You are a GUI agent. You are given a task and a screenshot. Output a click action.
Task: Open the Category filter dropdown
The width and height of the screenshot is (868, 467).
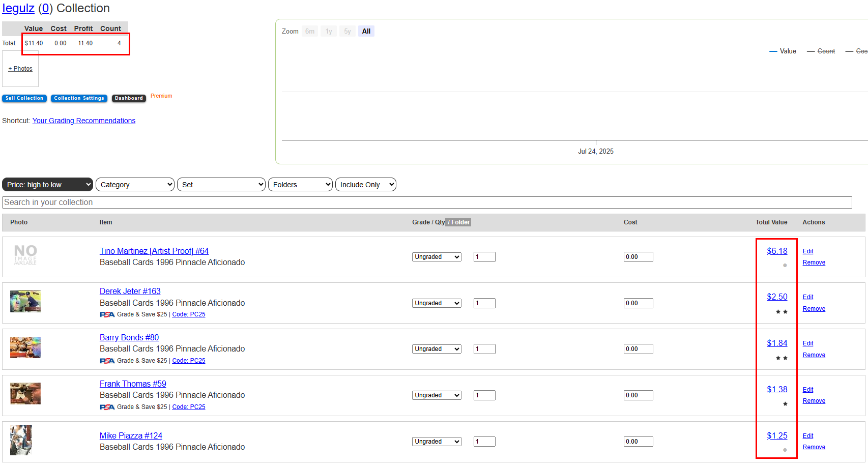coord(135,185)
